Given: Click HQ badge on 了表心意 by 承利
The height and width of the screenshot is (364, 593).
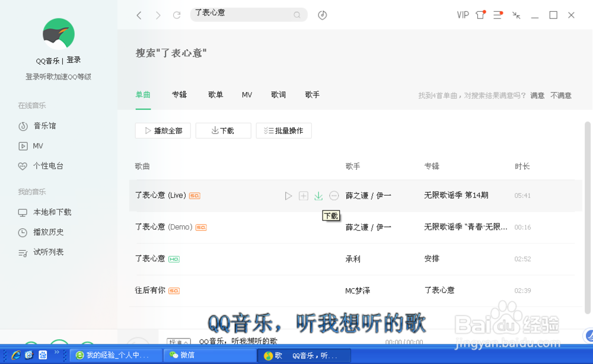Looking at the screenshot, I should coord(174,259).
